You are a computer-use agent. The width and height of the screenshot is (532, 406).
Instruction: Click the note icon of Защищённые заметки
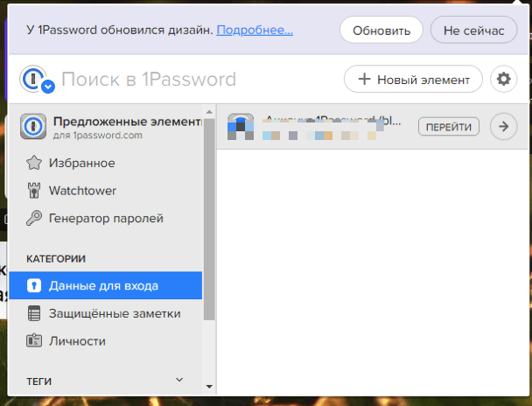point(34,313)
